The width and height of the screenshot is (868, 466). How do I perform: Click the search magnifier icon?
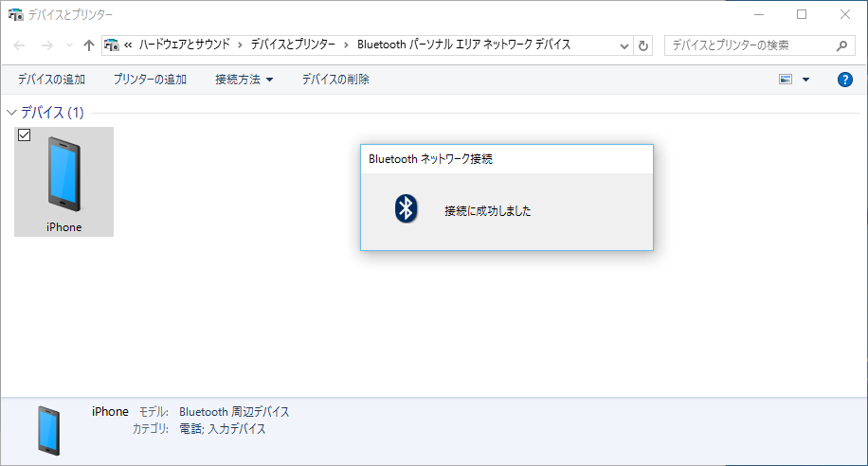click(x=841, y=45)
